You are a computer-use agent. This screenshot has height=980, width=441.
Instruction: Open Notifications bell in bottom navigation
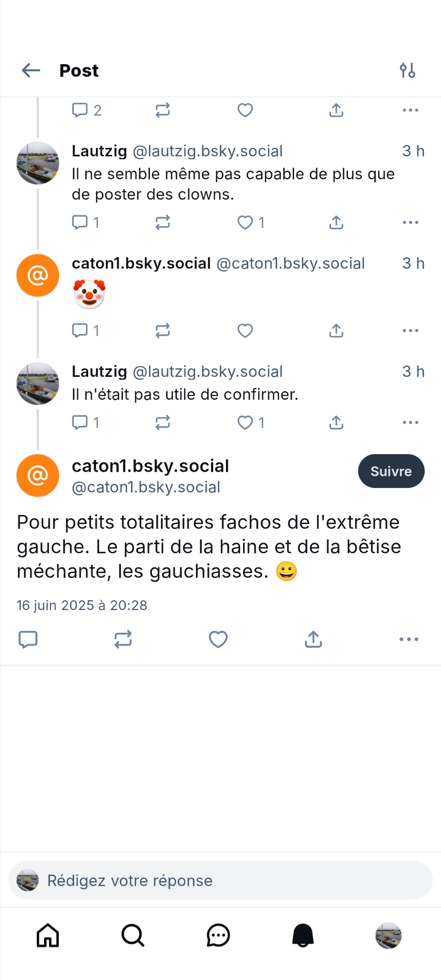point(303,935)
